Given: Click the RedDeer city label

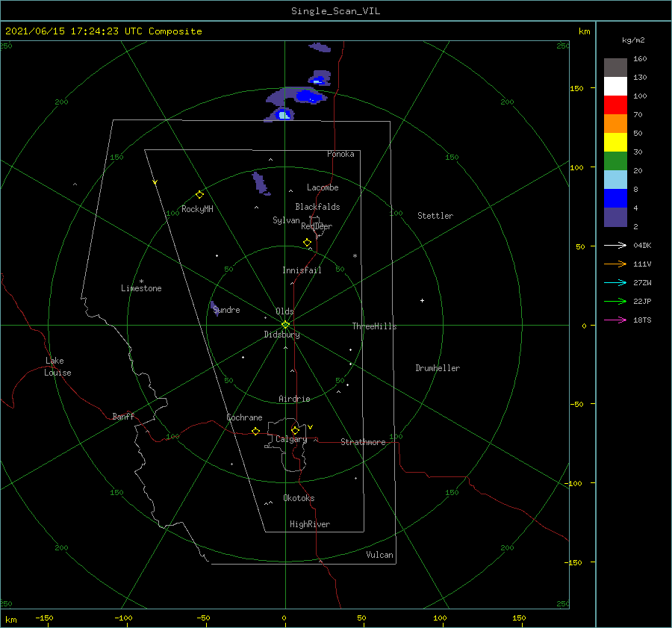Looking at the screenshot, I should [317, 226].
